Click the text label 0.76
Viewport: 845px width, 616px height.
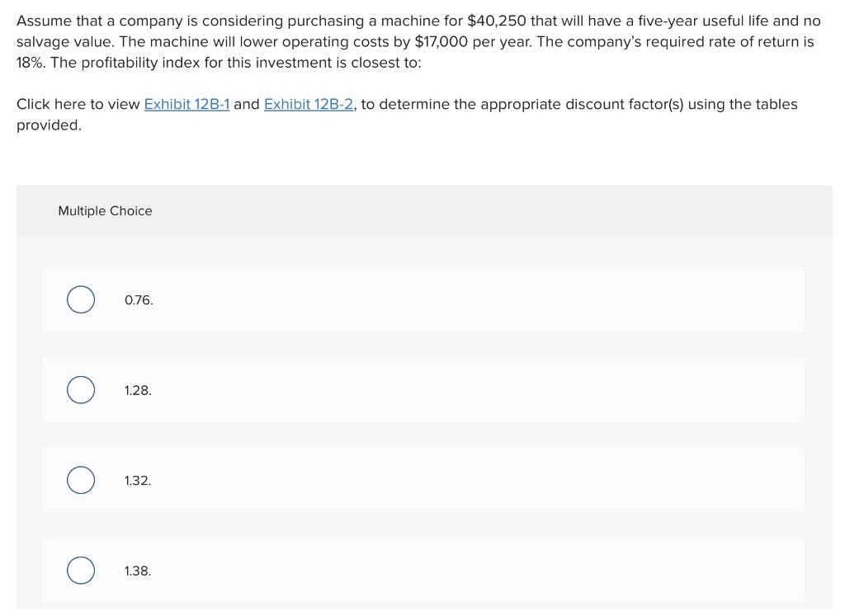(x=138, y=299)
